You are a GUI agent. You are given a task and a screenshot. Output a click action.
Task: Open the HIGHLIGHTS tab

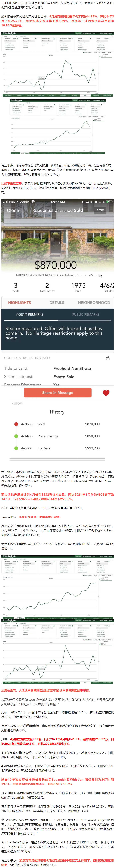(20, 303)
